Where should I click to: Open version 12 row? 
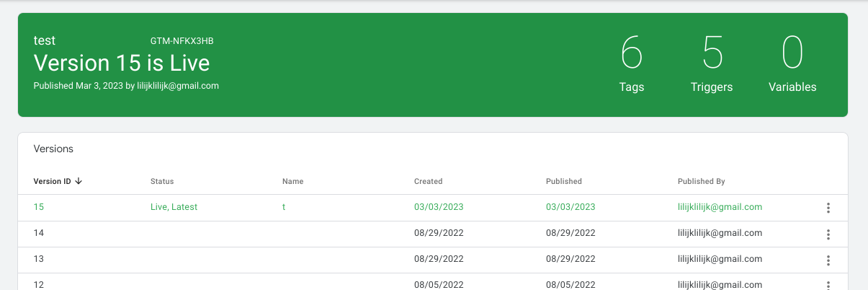[433, 281]
